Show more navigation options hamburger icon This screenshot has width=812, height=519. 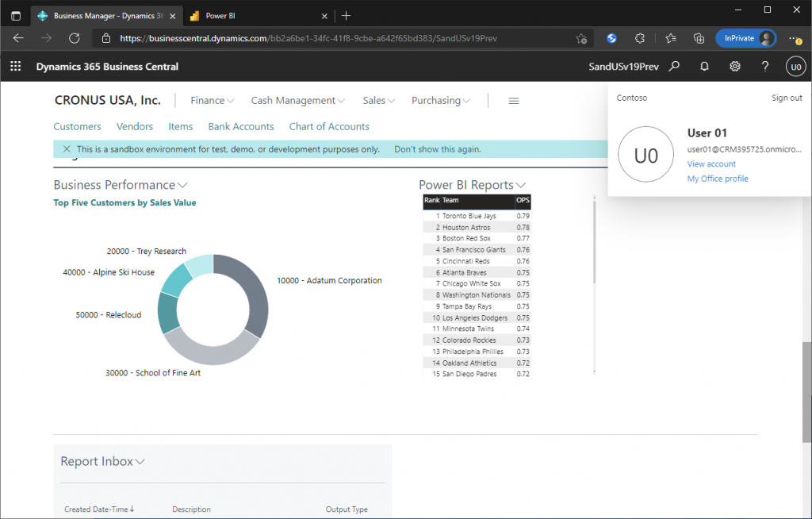(514, 101)
